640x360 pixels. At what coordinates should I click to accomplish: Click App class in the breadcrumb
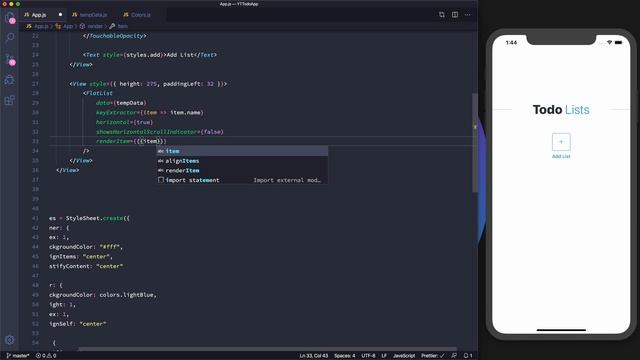tap(68, 26)
